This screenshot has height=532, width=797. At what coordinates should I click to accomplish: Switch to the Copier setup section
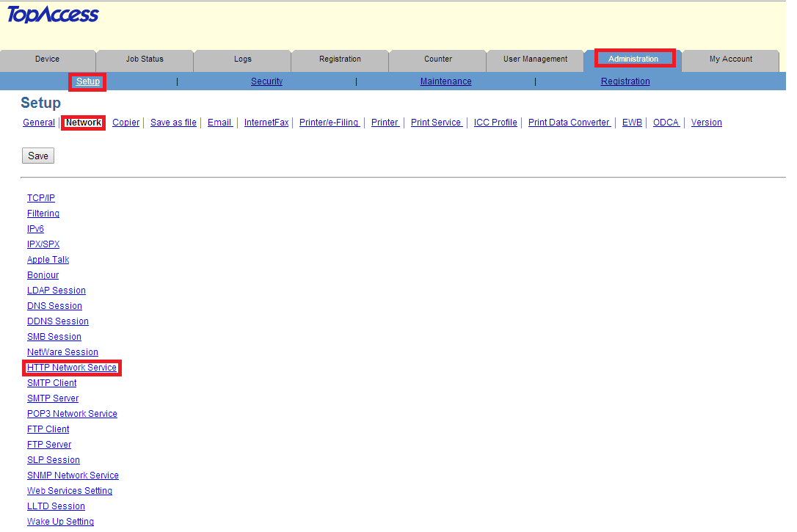125,122
